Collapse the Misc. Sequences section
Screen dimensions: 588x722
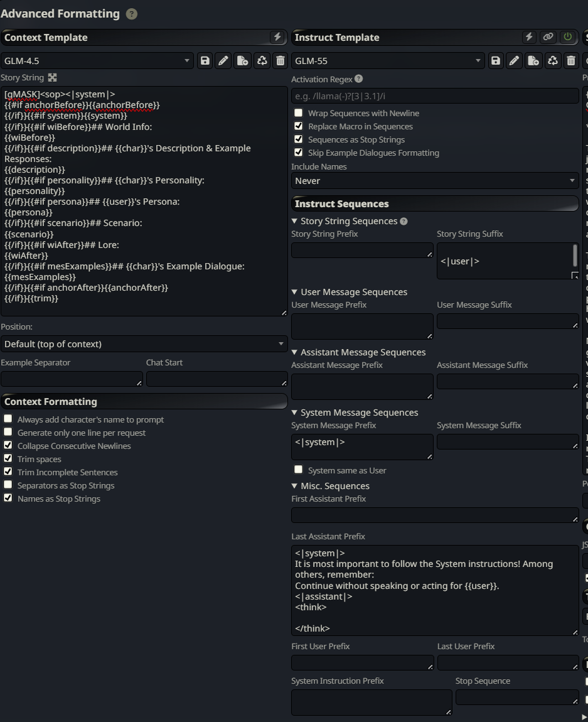click(295, 486)
